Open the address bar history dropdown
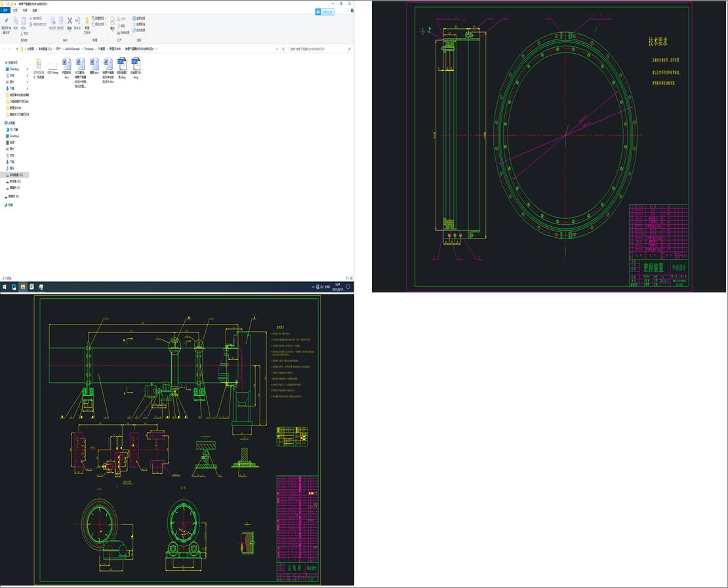Viewport: 728px width, 588px height. point(275,49)
